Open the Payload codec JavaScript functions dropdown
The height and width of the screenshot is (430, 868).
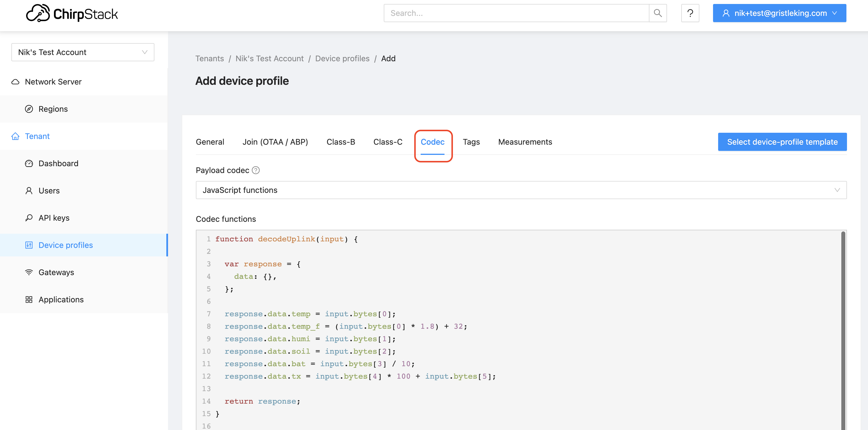point(521,190)
